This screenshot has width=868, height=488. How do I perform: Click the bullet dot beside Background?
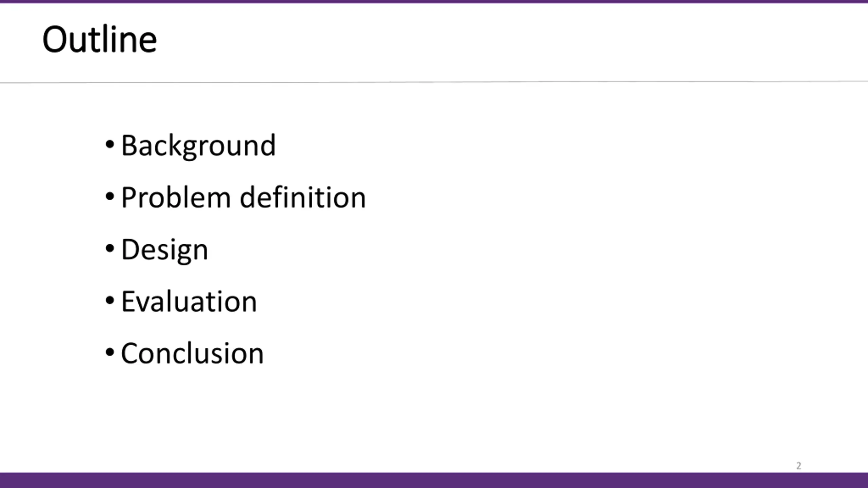tap(110, 144)
